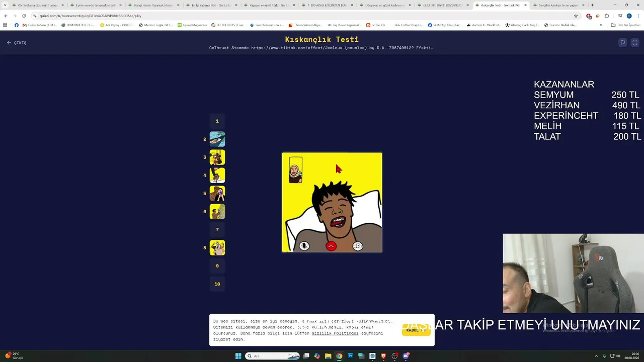Open Google Chrome taskbar icon
The height and width of the screenshot is (362, 644).
coord(339,356)
